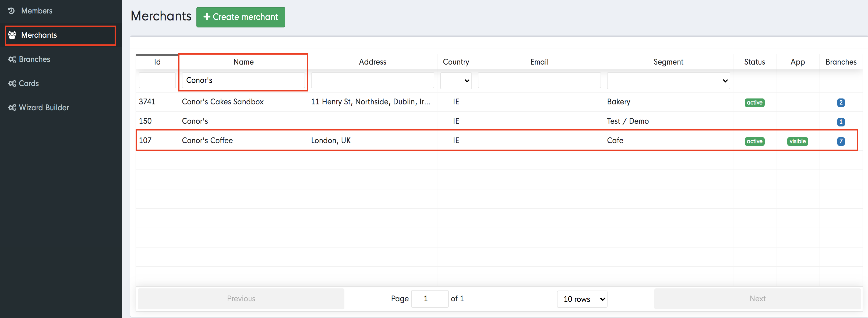Click the blue branches badge 1
The height and width of the screenshot is (318, 868).
click(841, 122)
